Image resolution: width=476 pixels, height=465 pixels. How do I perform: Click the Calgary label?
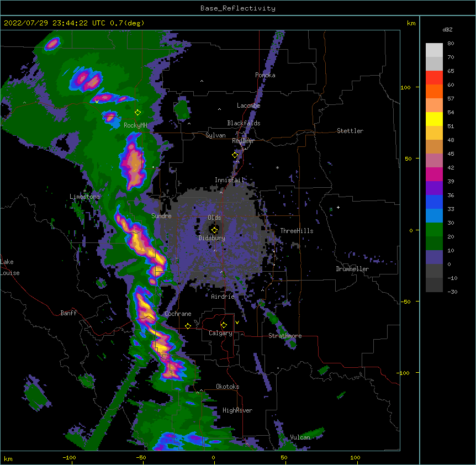[x=221, y=333]
